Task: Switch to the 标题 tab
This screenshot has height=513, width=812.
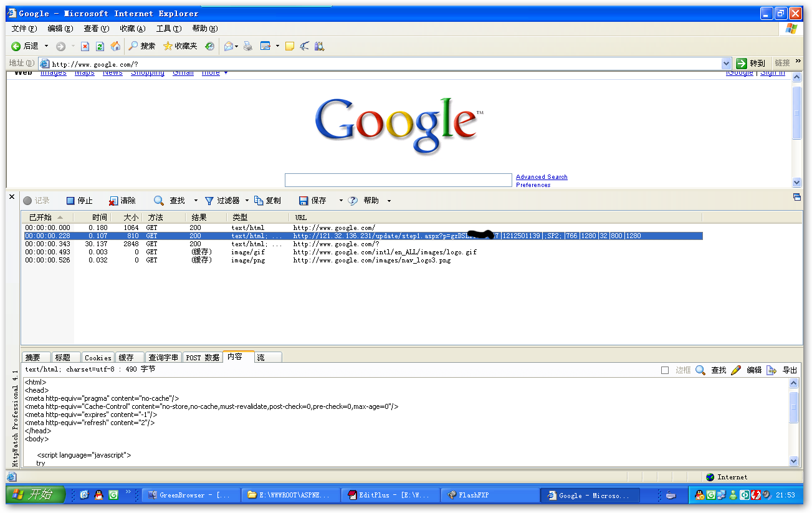Action: tap(65, 357)
